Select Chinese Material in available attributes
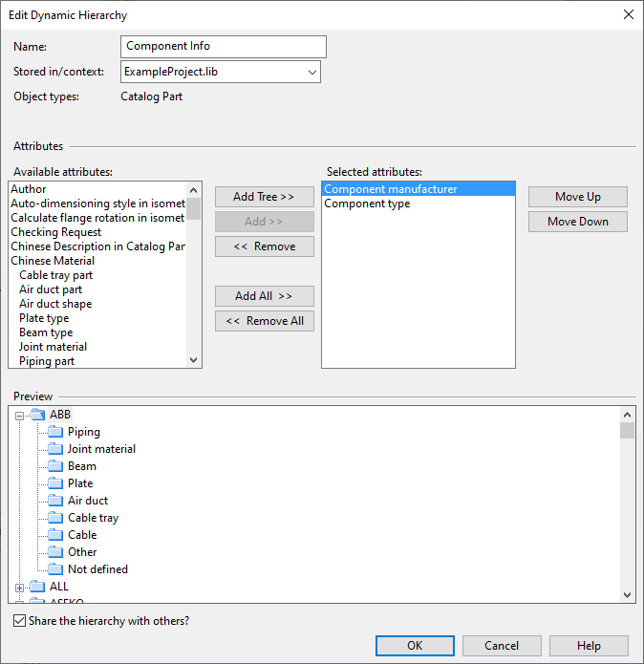Image resolution: width=644 pixels, height=664 pixels. coord(53,261)
